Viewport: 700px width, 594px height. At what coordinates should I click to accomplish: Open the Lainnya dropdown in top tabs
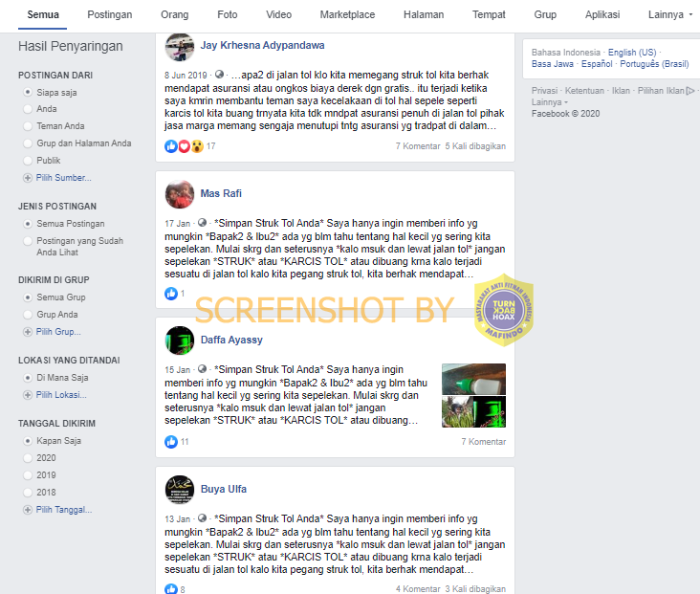click(x=670, y=14)
